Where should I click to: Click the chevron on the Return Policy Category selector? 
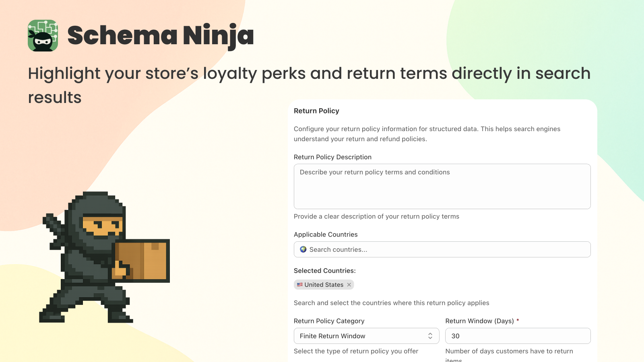[429, 335]
